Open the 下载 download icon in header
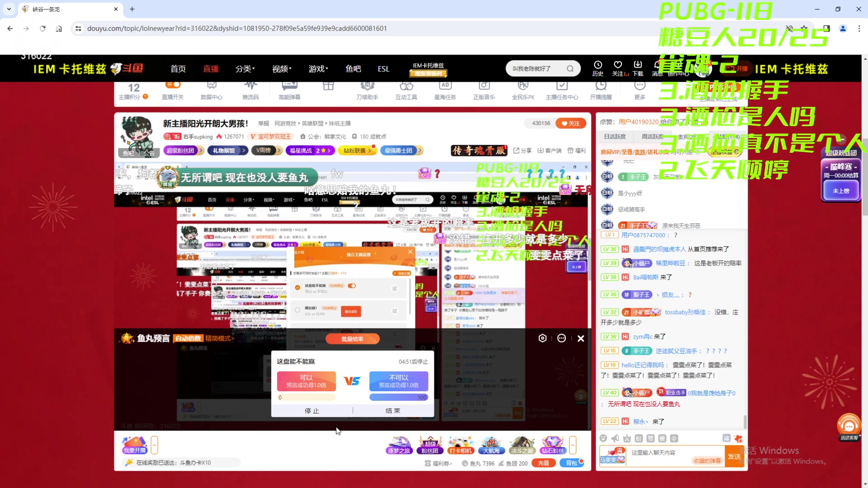The image size is (868, 488). [x=638, y=68]
